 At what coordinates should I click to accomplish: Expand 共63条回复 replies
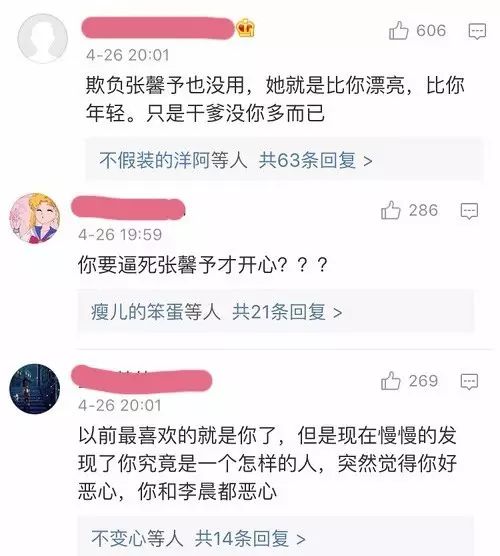coord(316,161)
